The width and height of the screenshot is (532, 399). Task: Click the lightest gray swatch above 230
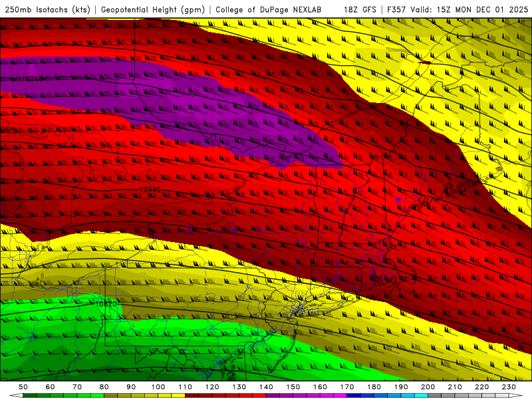tap(502, 396)
